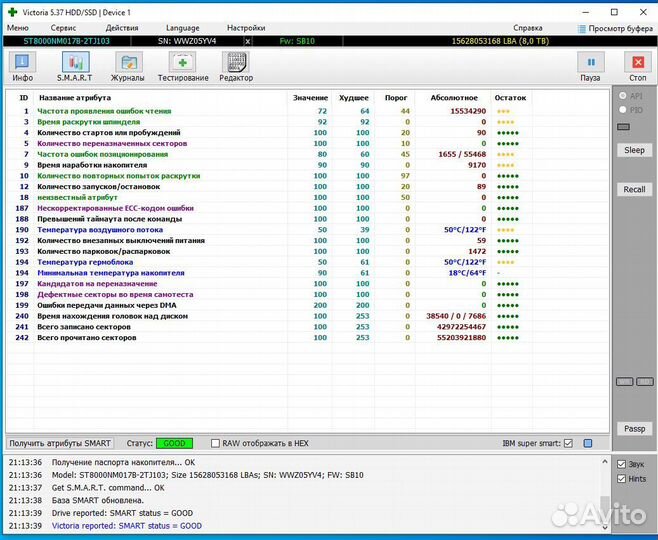Viewport: 658px width, 540px height.
Task: Open the Language menu
Action: coord(182,29)
